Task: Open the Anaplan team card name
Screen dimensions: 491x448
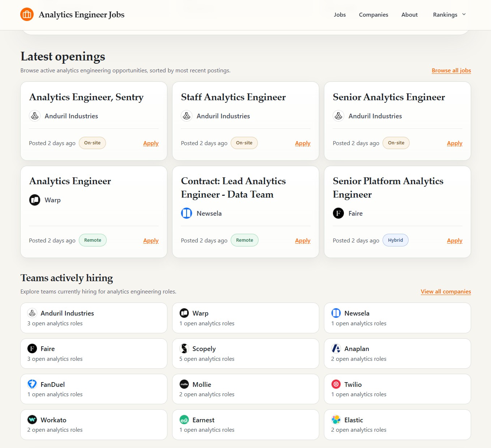Action: (356, 349)
